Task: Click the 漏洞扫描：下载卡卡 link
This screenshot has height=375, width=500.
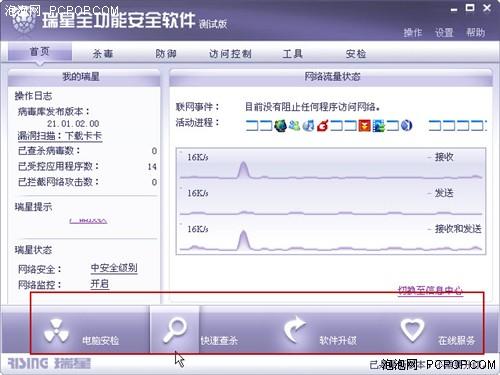Action: [x=60, y=136]
